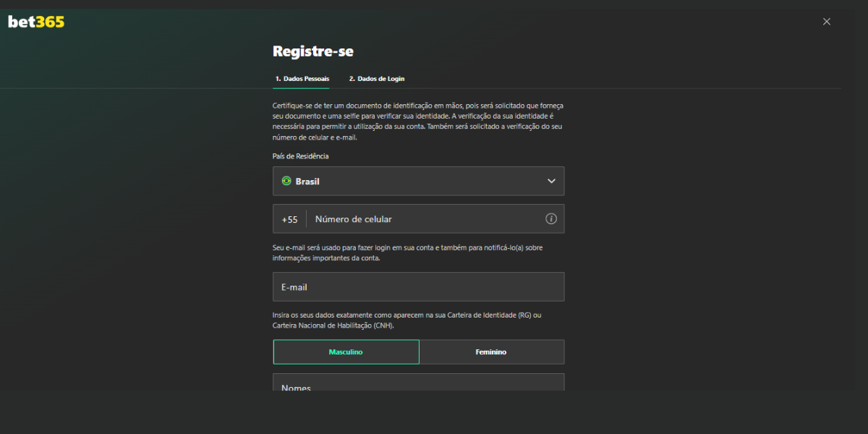The height and width of the screenshot is (434, 868).
Task: Click the Registre-se heading
Action: coord(312,51)
